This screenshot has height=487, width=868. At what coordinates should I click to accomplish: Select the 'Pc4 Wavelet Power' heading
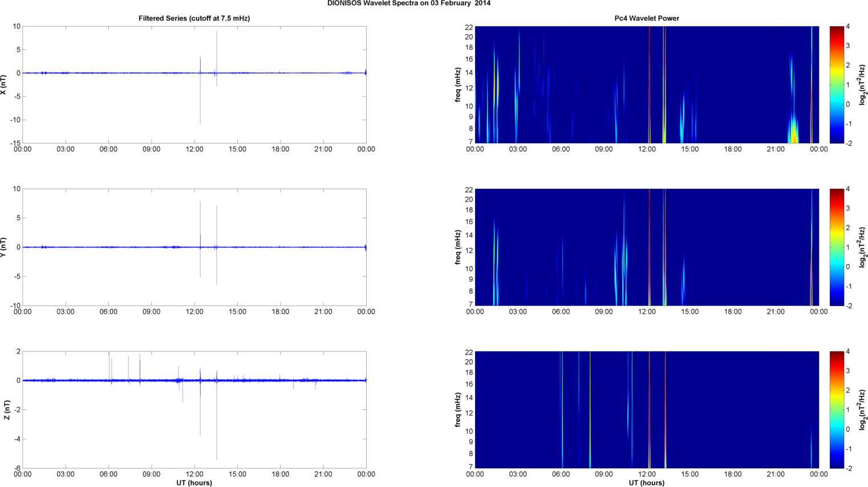point(647,18)
